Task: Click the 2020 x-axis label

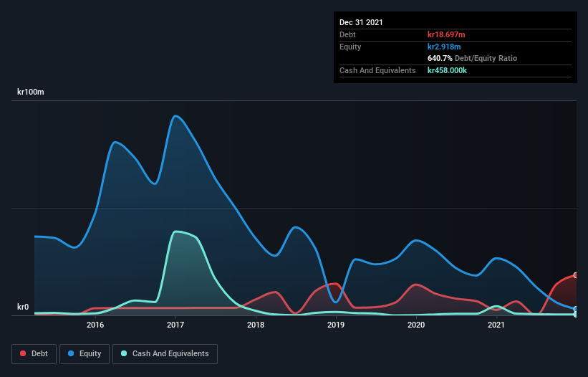Action: pyautogui.click(x=416, y=325)
